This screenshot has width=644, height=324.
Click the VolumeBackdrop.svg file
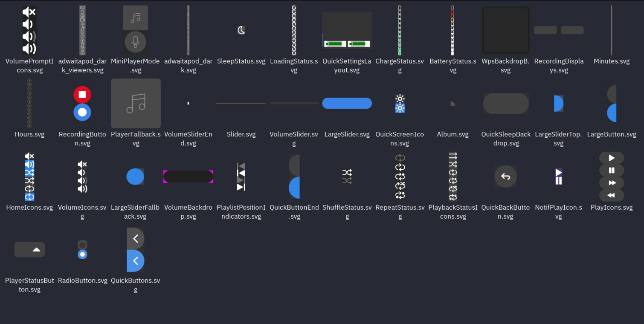click(x=188, y=176)
